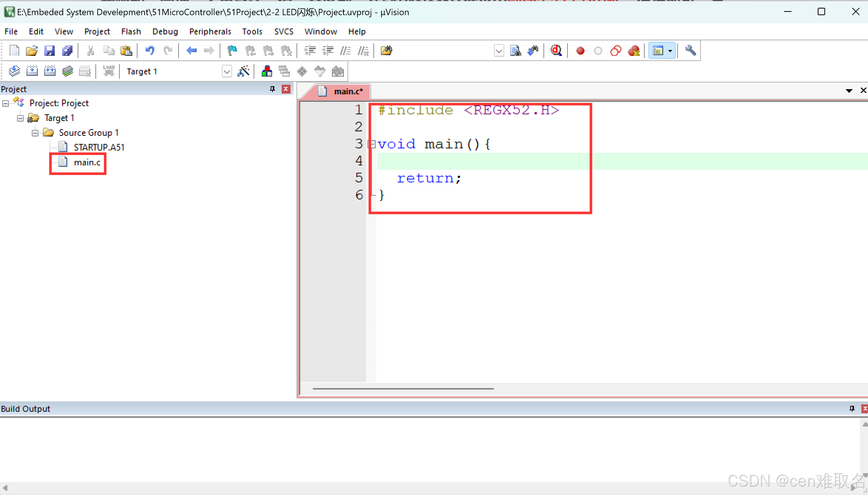Click the Undo arrow icon
This screenshot has width=868, height=495.
150,51
